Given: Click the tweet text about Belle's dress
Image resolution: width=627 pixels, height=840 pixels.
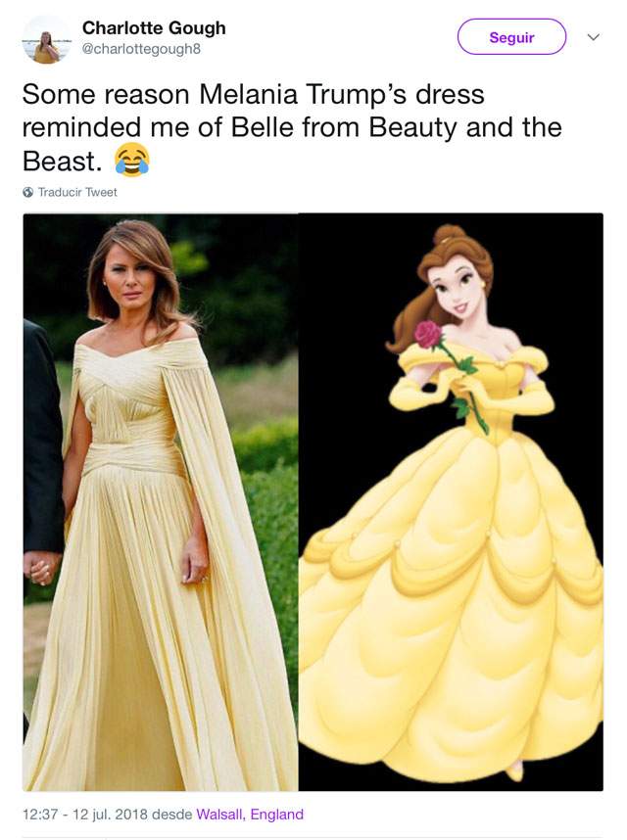Looking at the screenshot, I should [x=292, y=127].
